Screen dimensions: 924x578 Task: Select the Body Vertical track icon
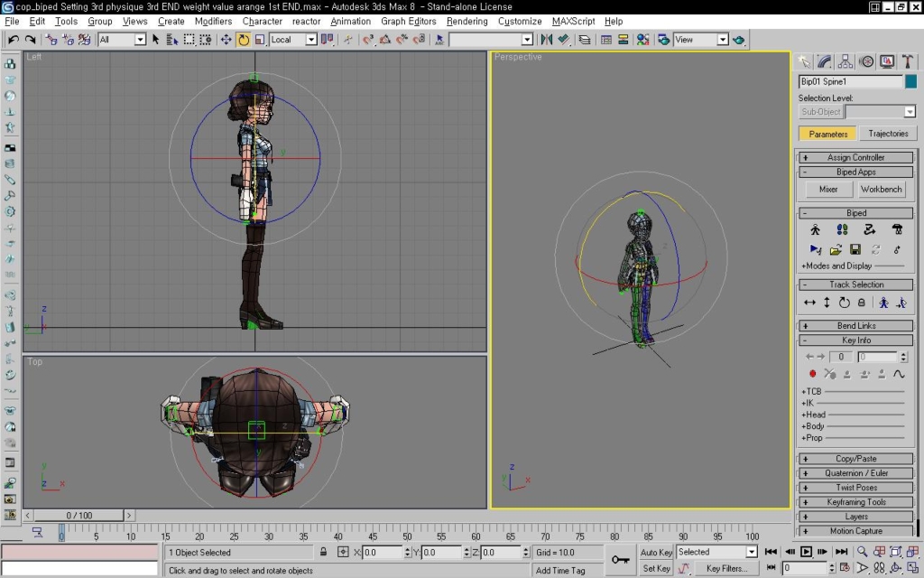(x=827, y=303)
